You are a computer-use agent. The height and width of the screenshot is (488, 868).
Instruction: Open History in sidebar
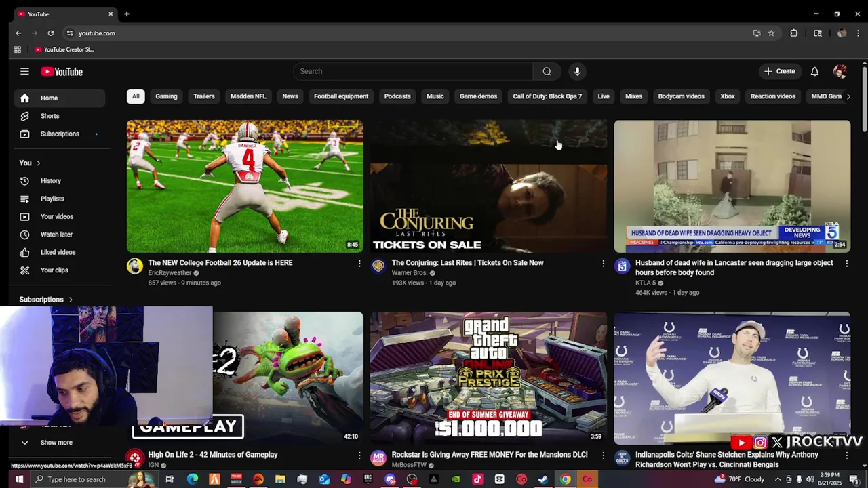[x=60, y=181]
